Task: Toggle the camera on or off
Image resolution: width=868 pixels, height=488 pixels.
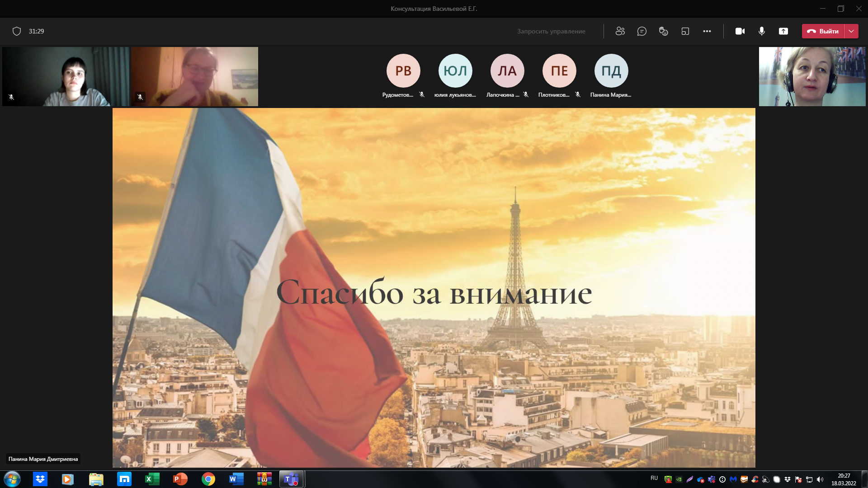Action: click(x=740, y=31)
